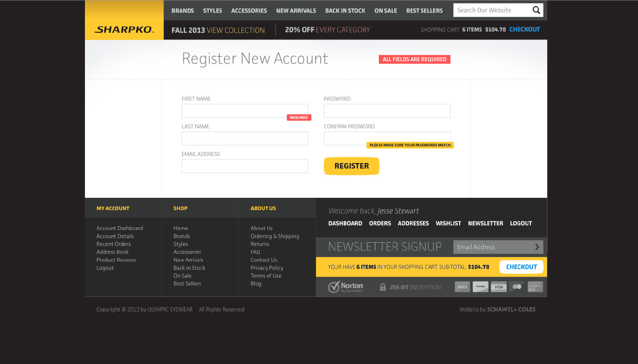
Task: Open the Brands menu
Action: click(183, 11)
